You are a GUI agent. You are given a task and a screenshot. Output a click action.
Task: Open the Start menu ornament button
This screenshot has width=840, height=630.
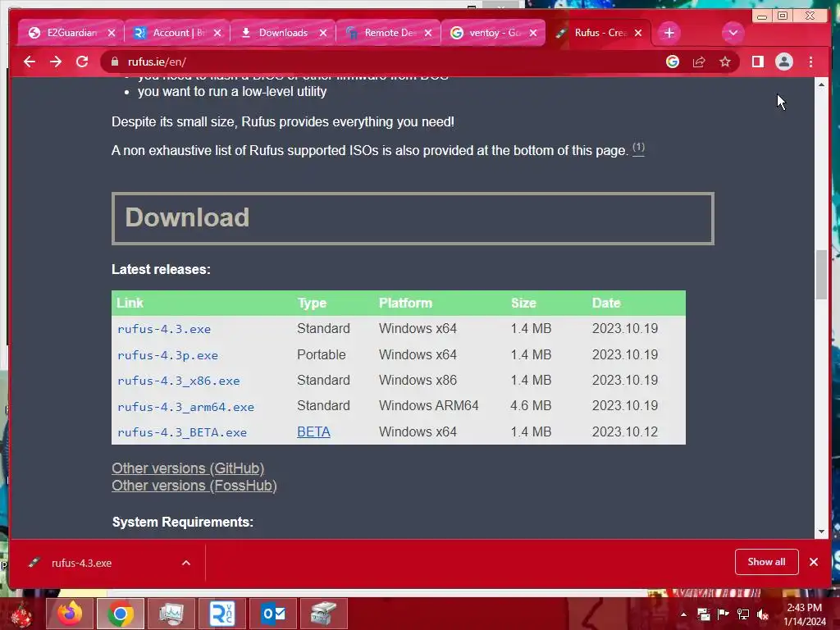pyautogui.click(x=21, y=614)
